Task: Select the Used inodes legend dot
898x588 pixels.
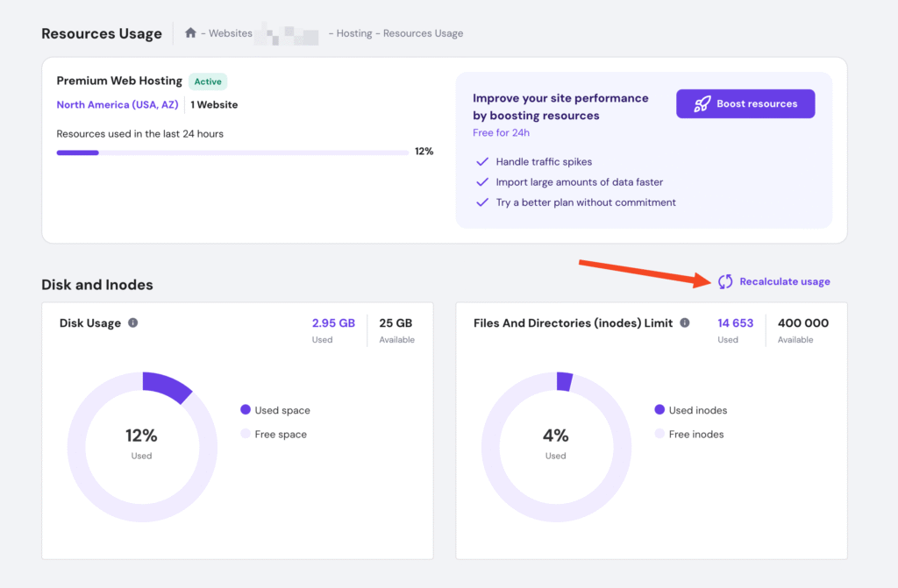Action: point(659,410)
